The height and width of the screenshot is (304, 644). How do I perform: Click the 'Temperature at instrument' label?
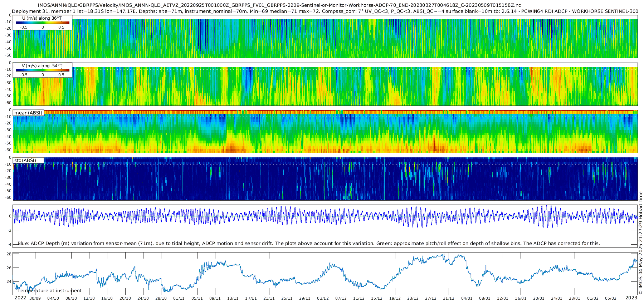(49, 291)
